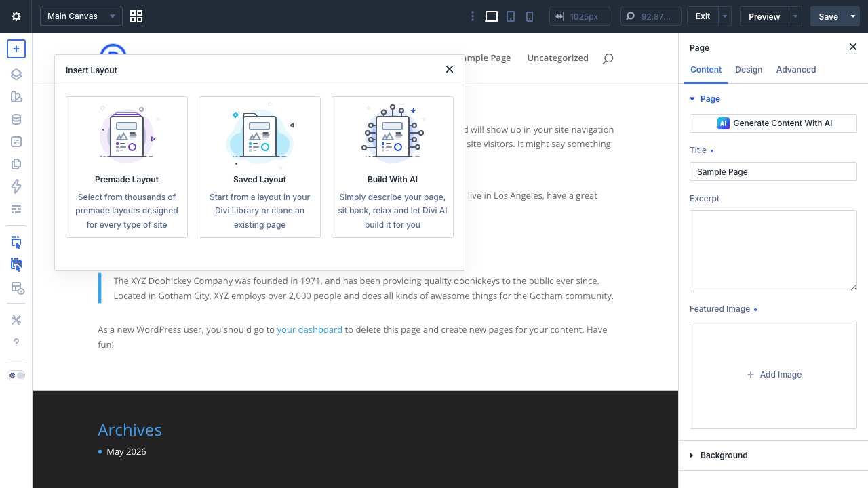Image resolution: width=868 pixels, height=488 pixels.
Task: Open the layout visibility eye icon
Action: 17,288
